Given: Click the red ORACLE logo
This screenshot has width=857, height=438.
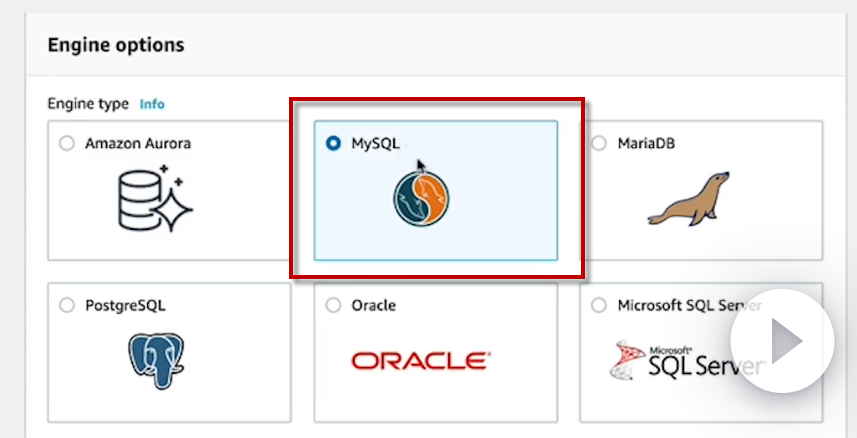Looking at the screenshot, I should 421,361.
